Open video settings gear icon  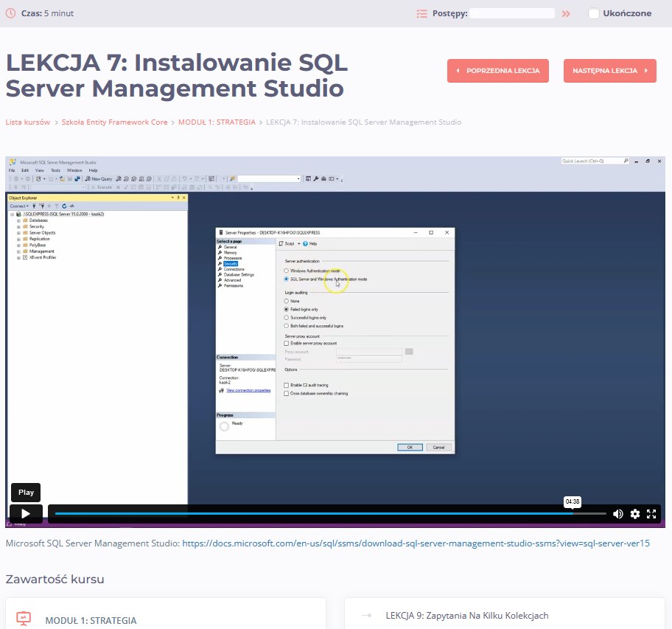635,514
